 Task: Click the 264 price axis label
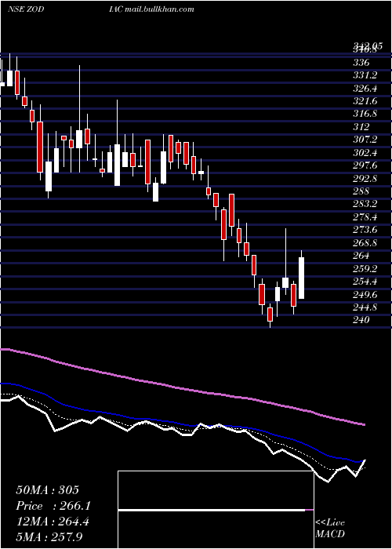361,256
